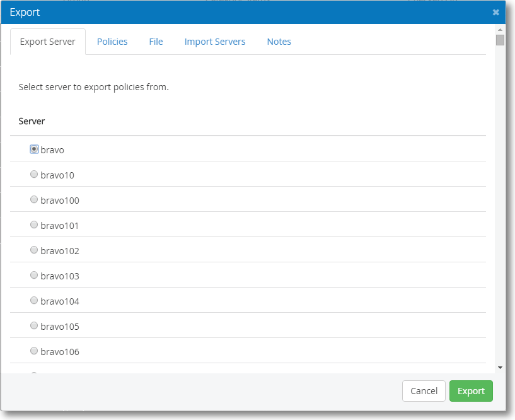Close the Export dialog with X icon
This screenshot has height=420, width=515.
(x=495, y=12)
